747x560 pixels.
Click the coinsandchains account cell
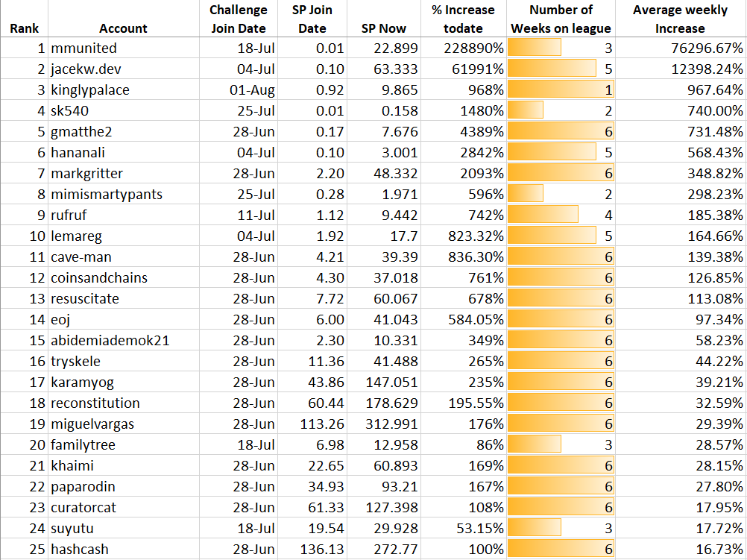tap(124, 277)
